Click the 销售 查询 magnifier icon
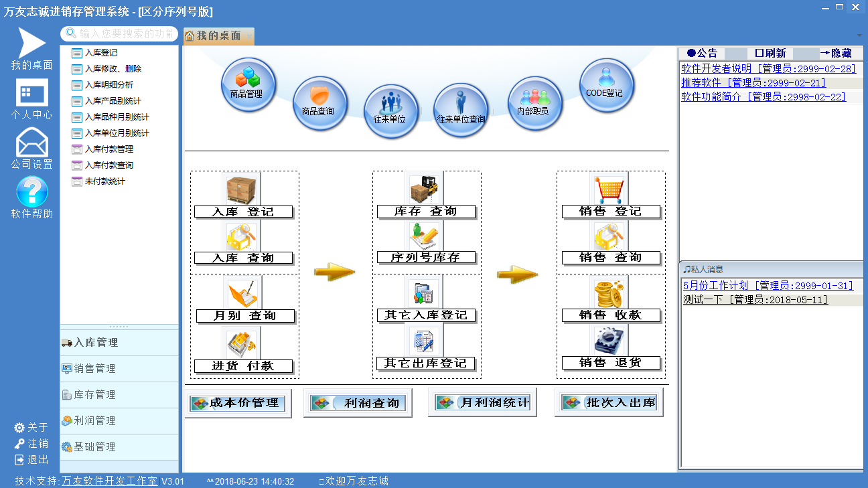The width and height of the screenshot is (868, 488). [x=609, y=236]
